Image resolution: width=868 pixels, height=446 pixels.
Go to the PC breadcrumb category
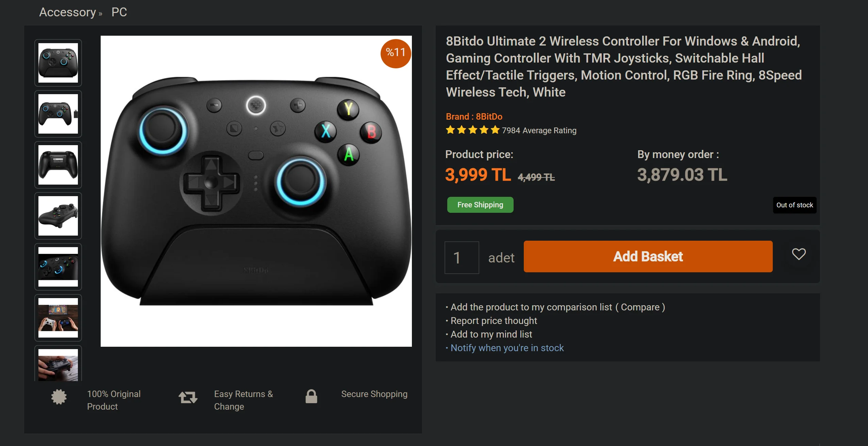click(119, 12)
